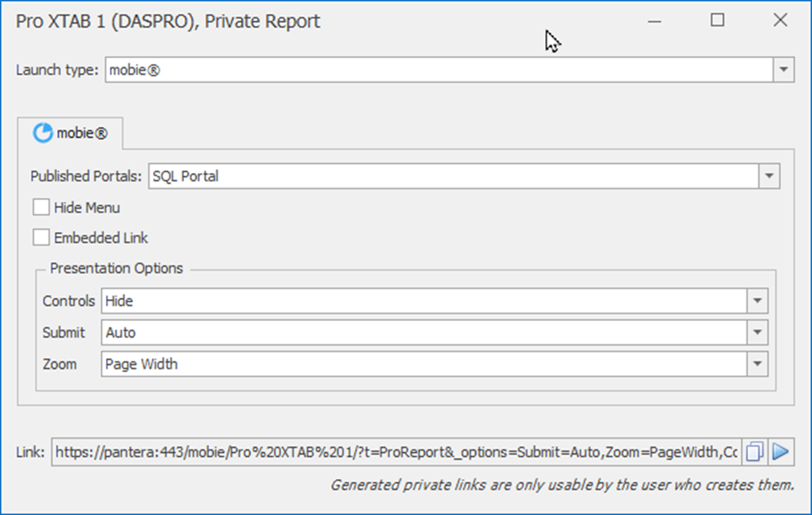The width and height of the screenshot is (812, 515).
Task: Expand the Published Portals dropdown arrow
Action: click(769, 176)
